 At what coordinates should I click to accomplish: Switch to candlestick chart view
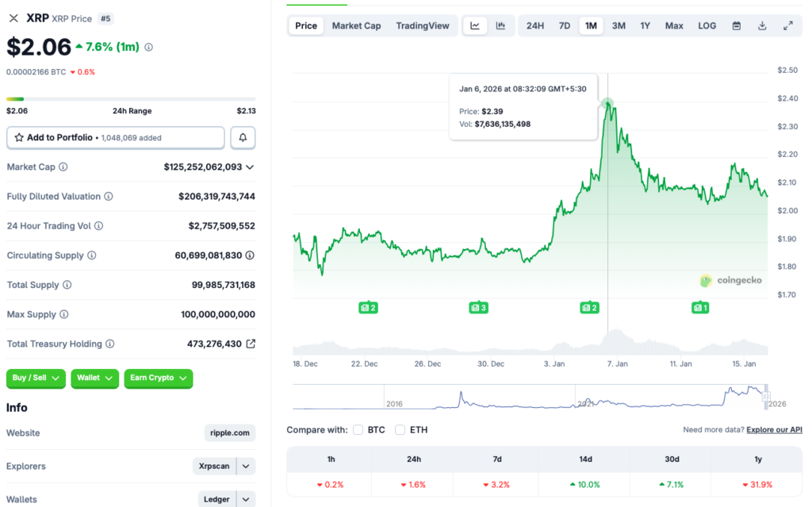pyautogui.click(x=501, y=25)
